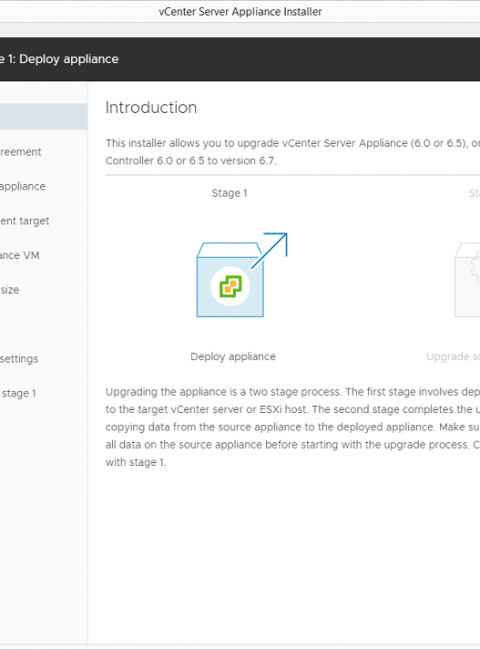Image resolution: width=480 pixels, height=650 pixels.
Task: Choose the deployment size step in sidebar
Action: (x=10, y=289)
